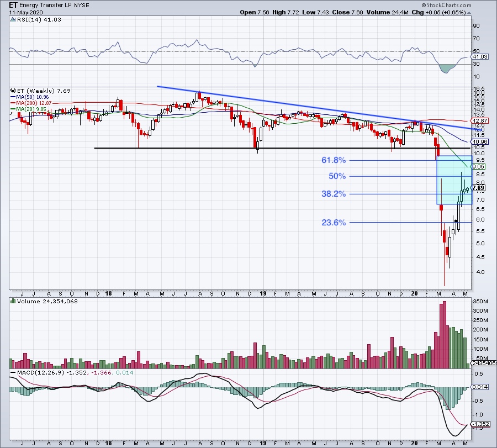Click the blue MA(50) legend line swatch

13,97
